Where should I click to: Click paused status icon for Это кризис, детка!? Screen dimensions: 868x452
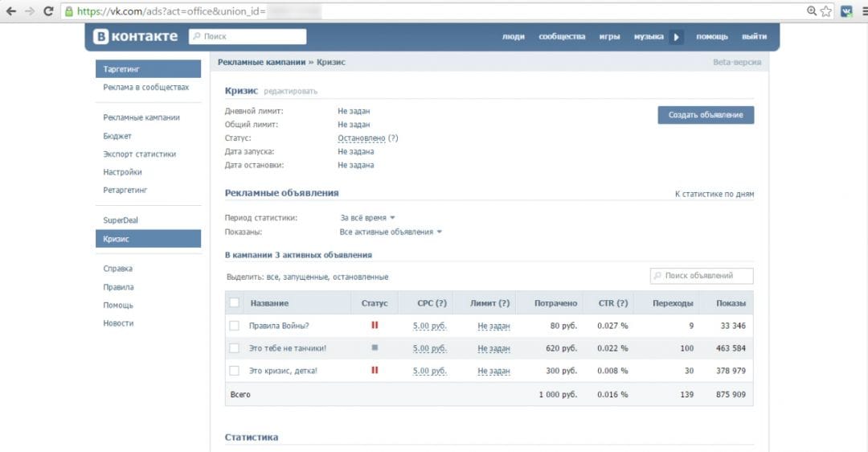click(375, 370)
